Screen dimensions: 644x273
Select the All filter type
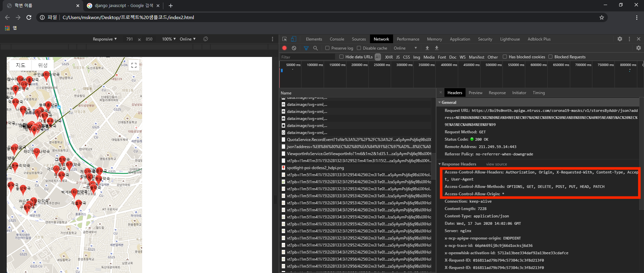pos(378,57)
